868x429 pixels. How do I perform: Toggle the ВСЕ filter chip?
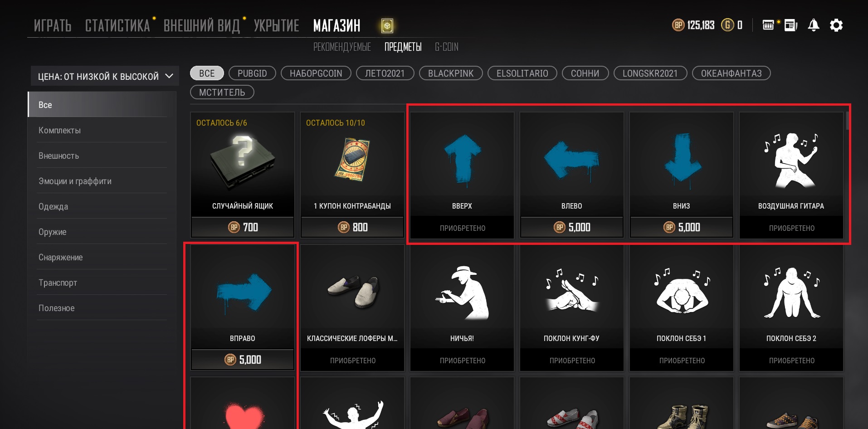[x=207, y=73]
